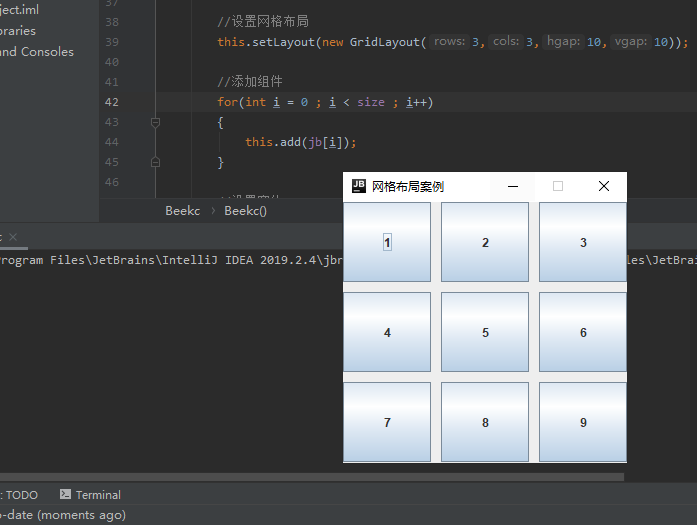Click the comment //设置网格布局
This screenshot has width=697, height=525.
[x=263, y=21]
